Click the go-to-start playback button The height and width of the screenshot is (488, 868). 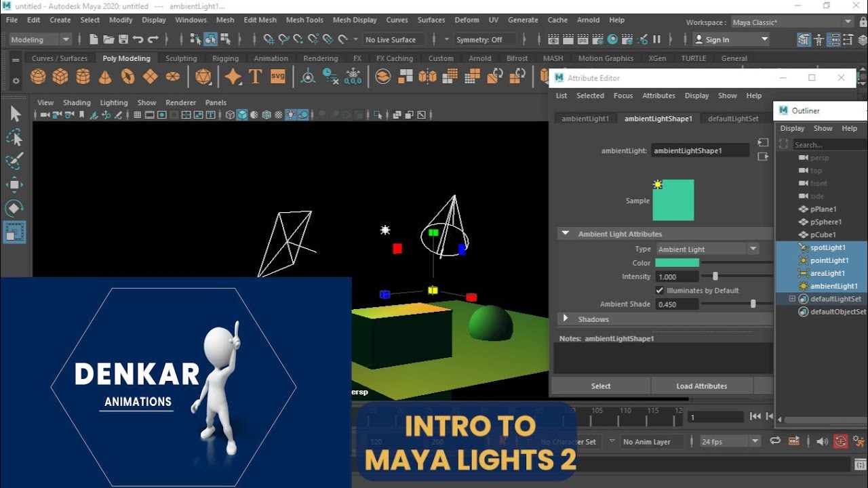point(755,417)
